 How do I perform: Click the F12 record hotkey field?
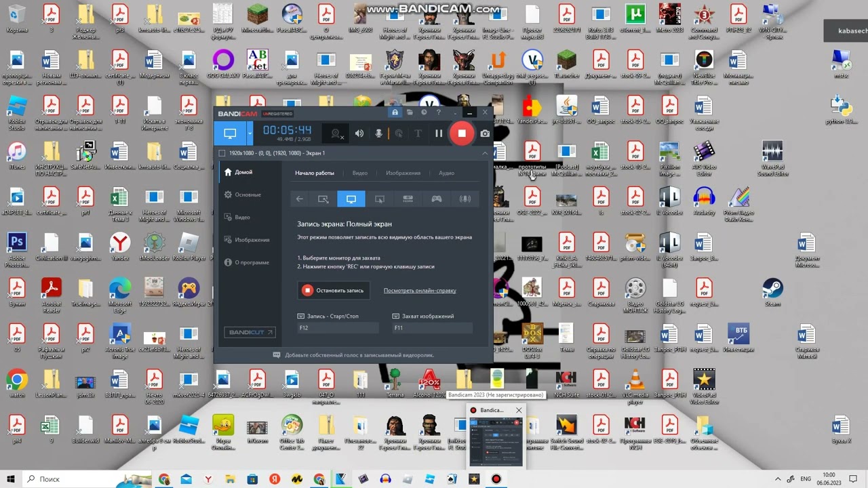338,328
